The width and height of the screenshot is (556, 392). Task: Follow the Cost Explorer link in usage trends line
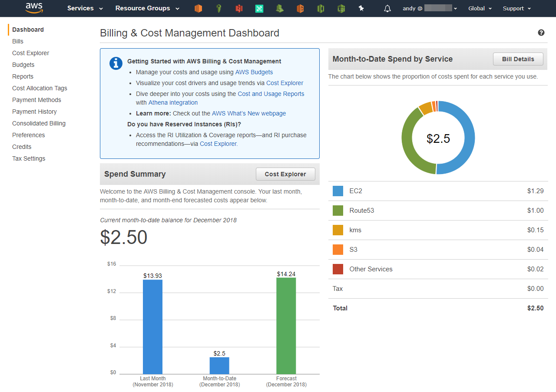[x=285, y=83]
